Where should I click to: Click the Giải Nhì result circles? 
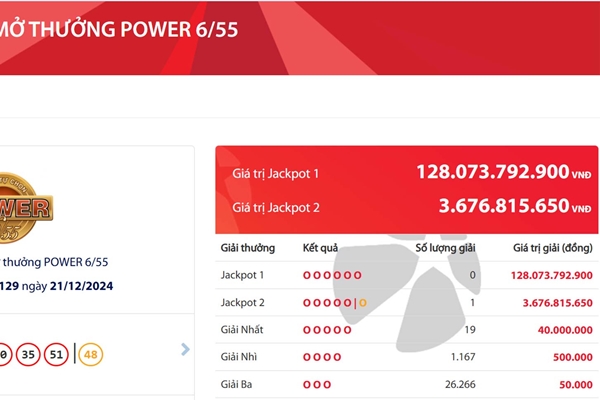(x=322, y=356)
